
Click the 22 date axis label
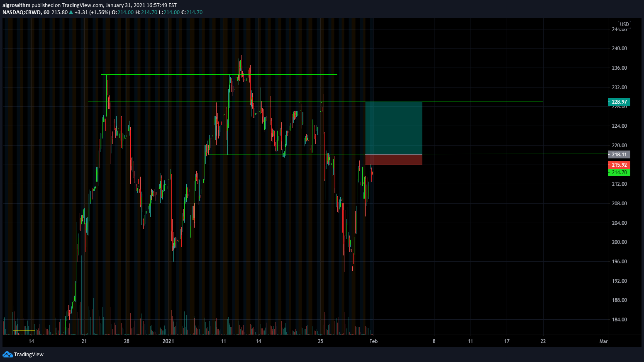(543, 341)
